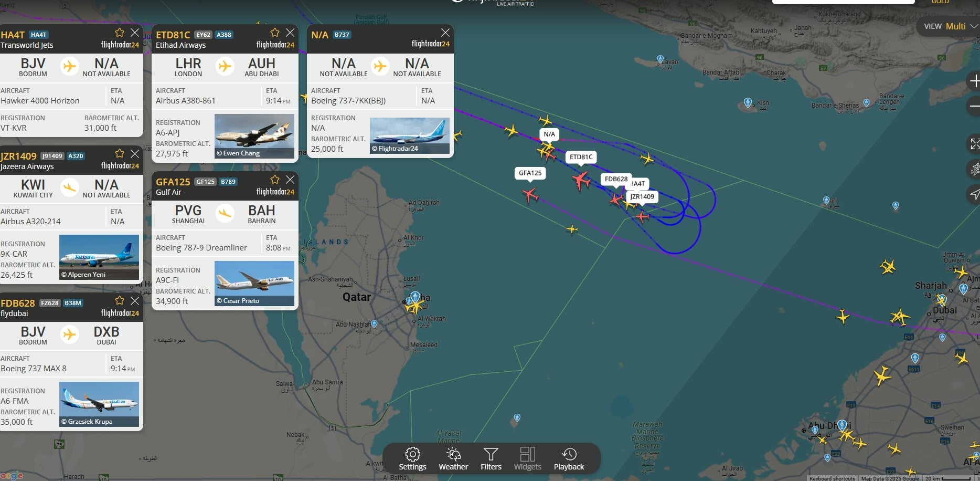Open the Widgets panel
The image size is (980, 481).
coord(527,459)
